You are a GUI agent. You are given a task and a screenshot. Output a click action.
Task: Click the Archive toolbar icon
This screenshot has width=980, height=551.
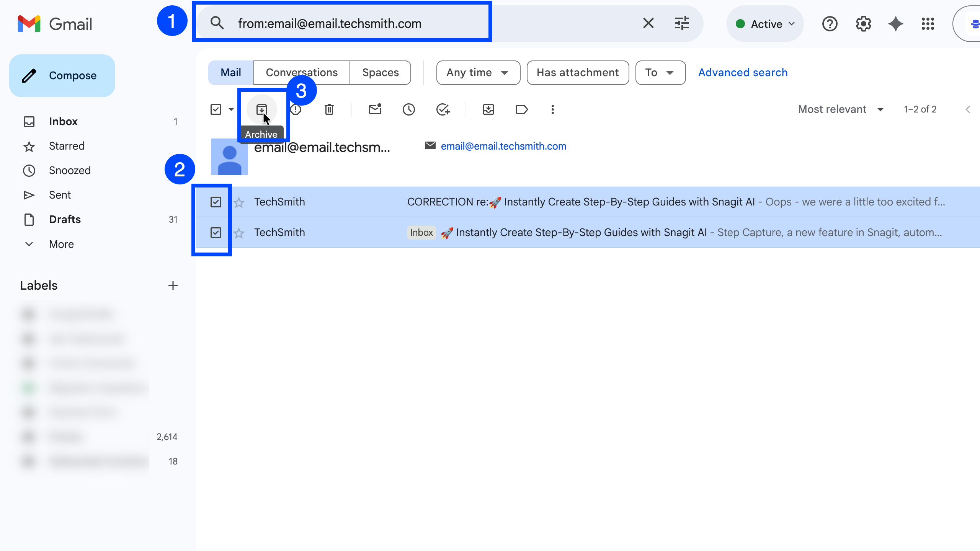coord(261,109)
